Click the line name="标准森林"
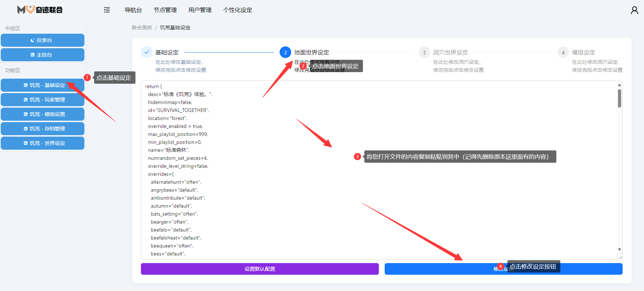Screen dimensions: 644x291 click(x=168, y=150)
